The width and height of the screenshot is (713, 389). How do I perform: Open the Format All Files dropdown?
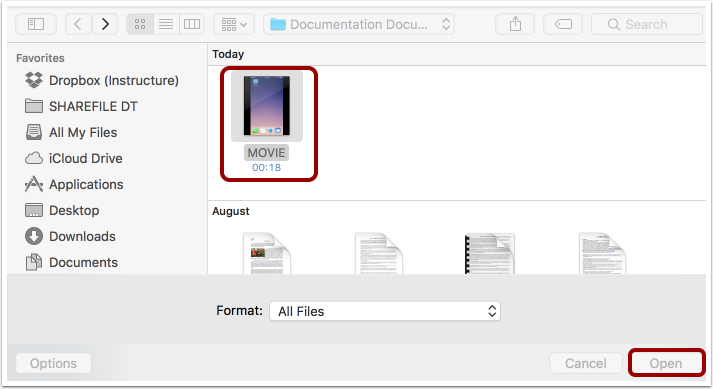pos(385,311)
